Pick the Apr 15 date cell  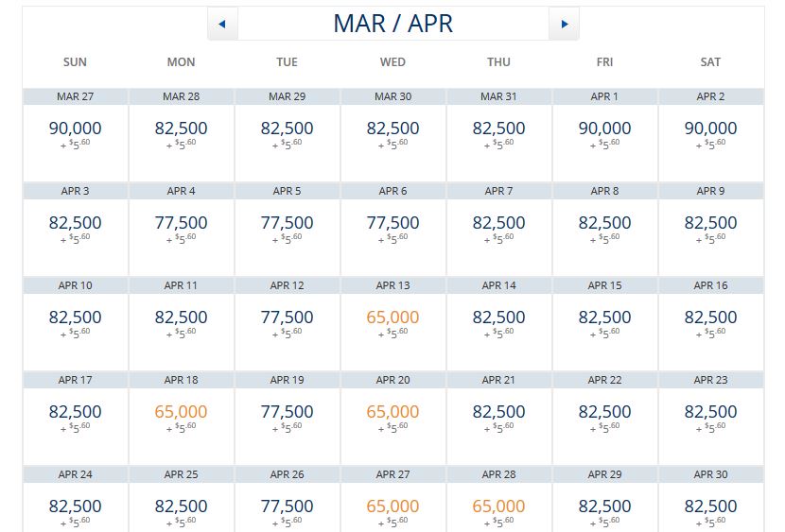point(604,321)
